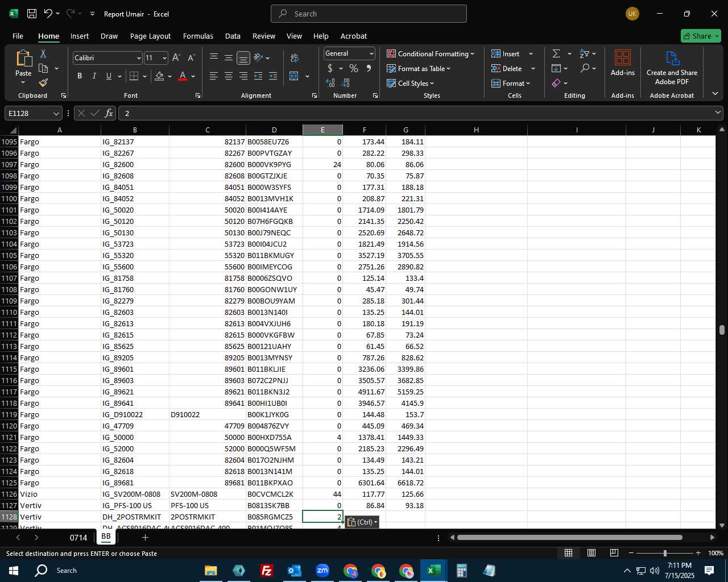
Task: Expand the formula bar chevron
Action: (718, 113)
